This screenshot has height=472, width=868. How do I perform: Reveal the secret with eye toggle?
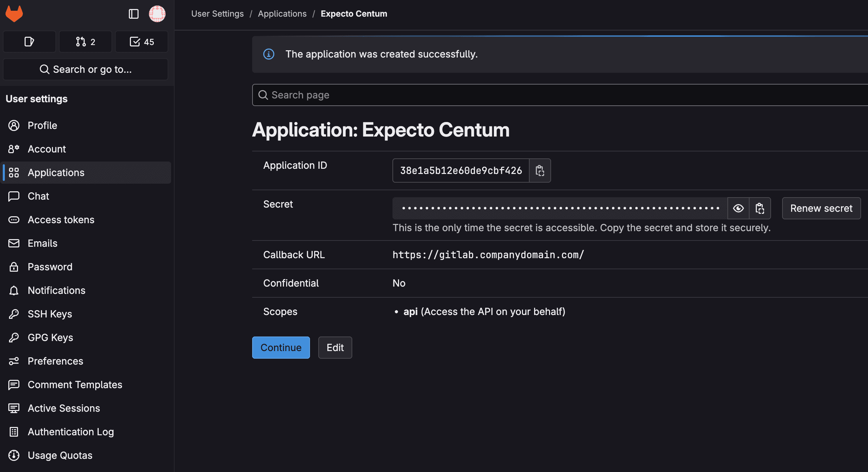point(738,208)
